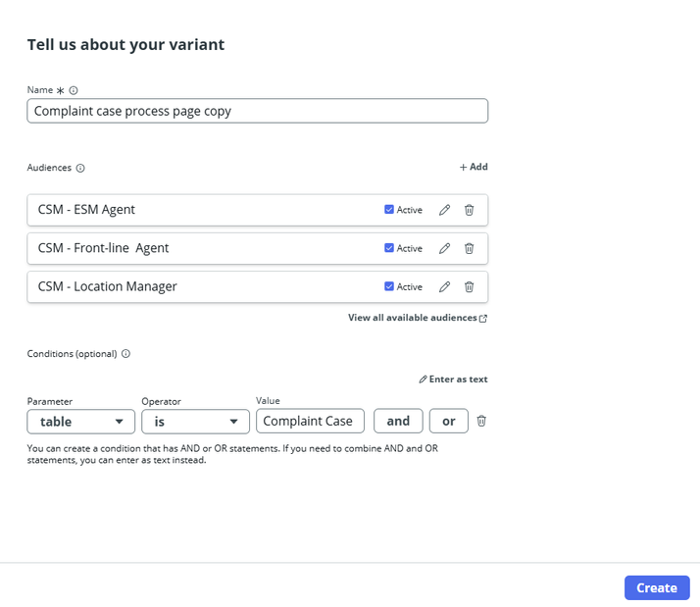Screen dimensions: 700x607
Task: Toggle Active for CSM - Front-line Agent
Action: tap(389, 248)
